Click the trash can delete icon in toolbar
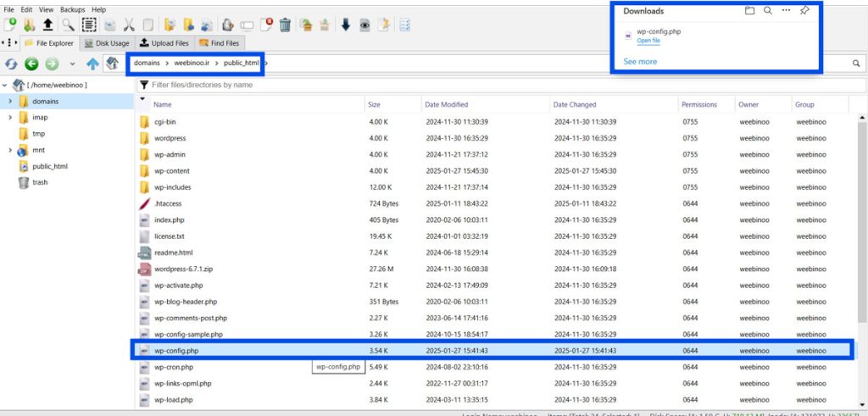 (x=285, y=25)
